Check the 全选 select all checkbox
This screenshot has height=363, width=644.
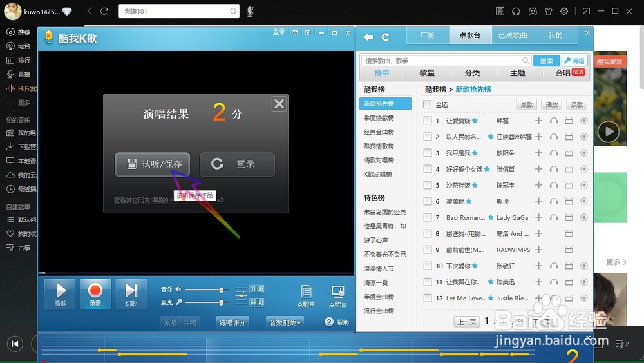pyautogui.click(x=427, y=104)
